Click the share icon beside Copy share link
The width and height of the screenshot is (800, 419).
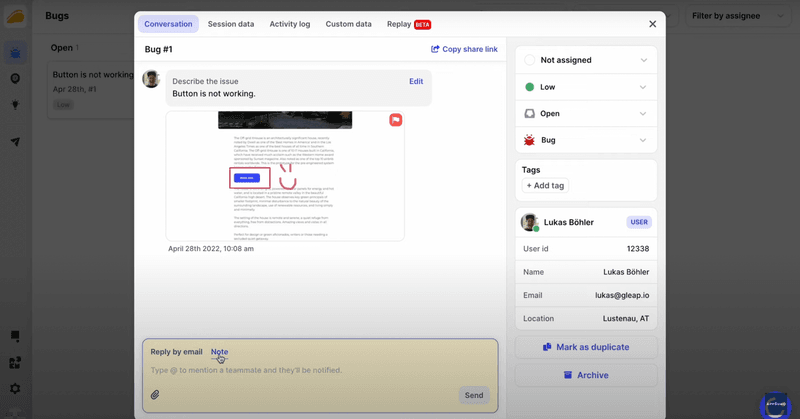click(435, 49)
